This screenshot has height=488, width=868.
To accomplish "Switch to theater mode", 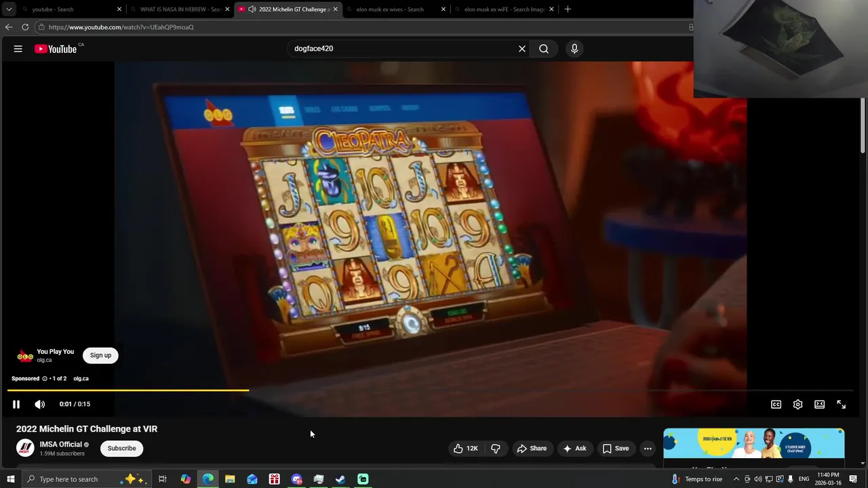I will (819, 404).
